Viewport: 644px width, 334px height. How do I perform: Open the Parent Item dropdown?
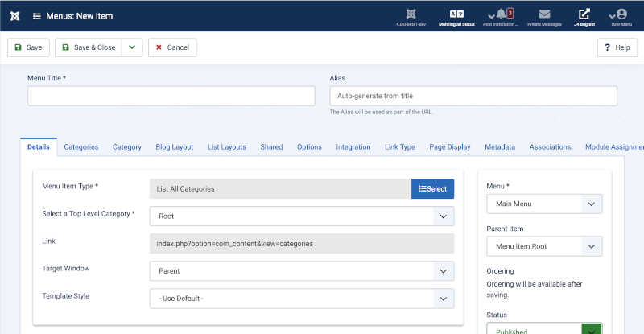[544, 246]
